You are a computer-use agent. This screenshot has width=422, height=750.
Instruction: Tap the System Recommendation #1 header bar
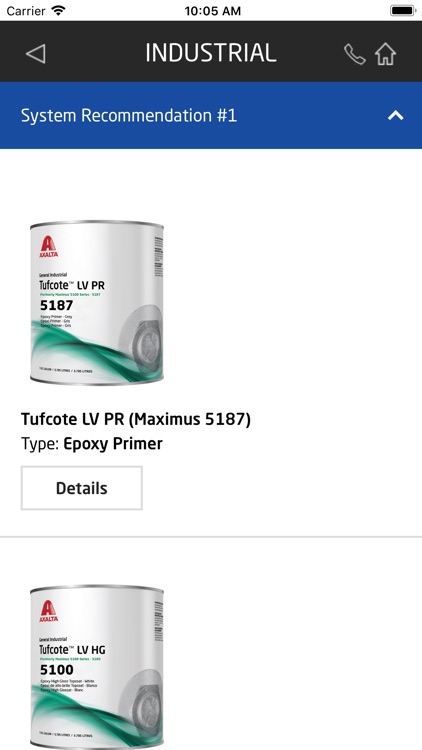[x=211, y=115]
